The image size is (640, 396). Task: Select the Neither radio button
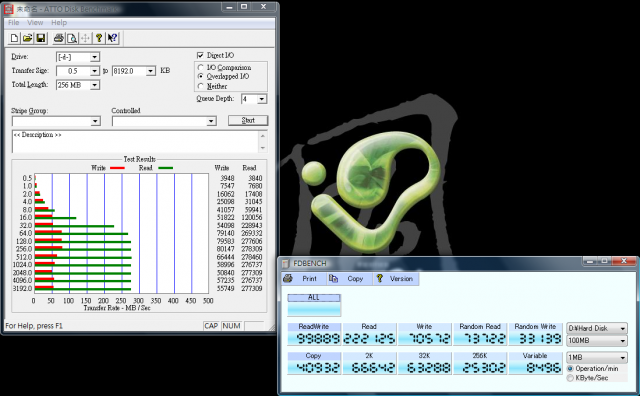point(200,86)
